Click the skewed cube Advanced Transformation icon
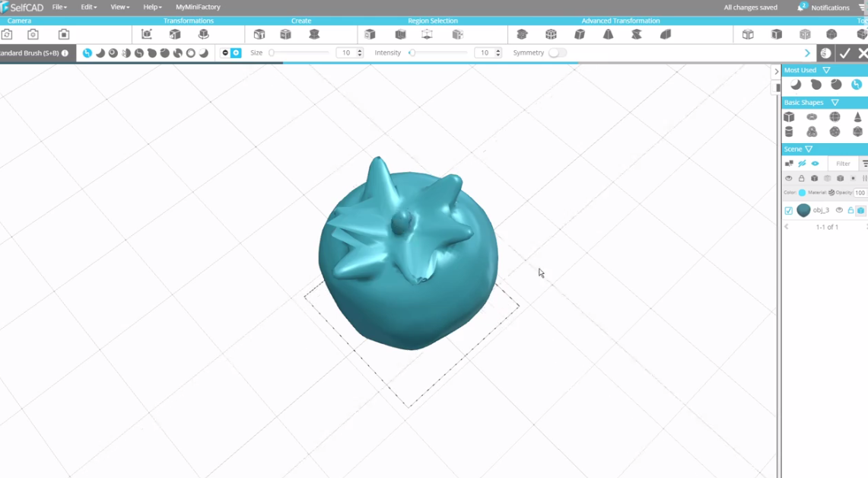The image size is (868, 478). pyautogui.click(x=580, y=34)
